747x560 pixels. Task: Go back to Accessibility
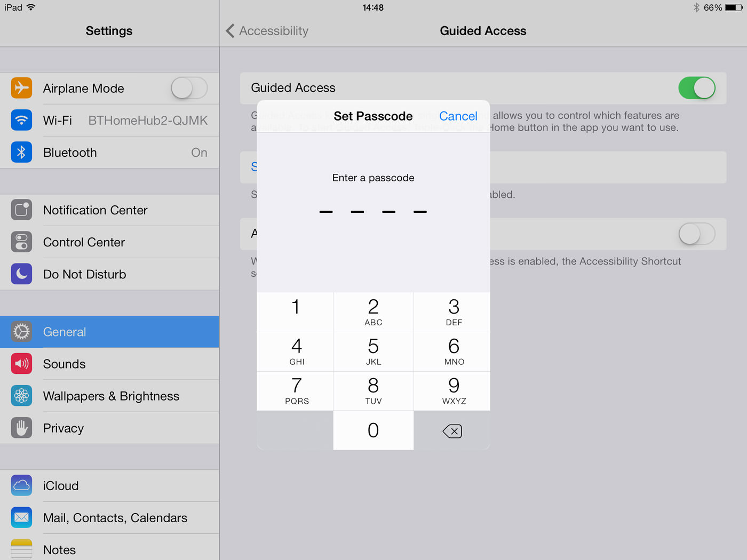click(267, 31)
